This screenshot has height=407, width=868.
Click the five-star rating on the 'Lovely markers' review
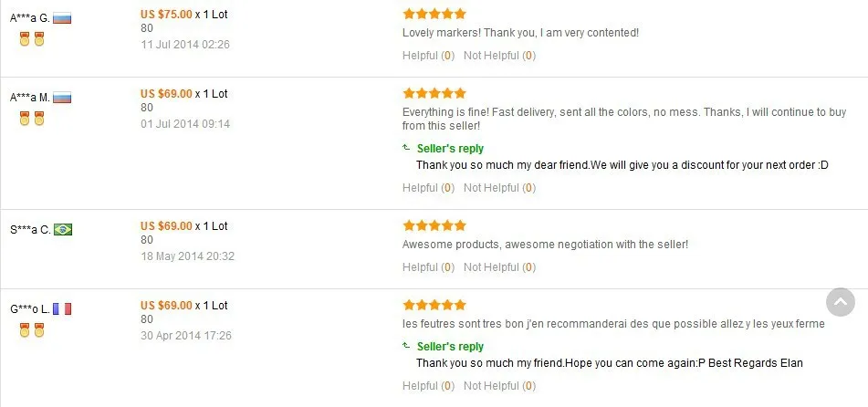coord(434,14)
